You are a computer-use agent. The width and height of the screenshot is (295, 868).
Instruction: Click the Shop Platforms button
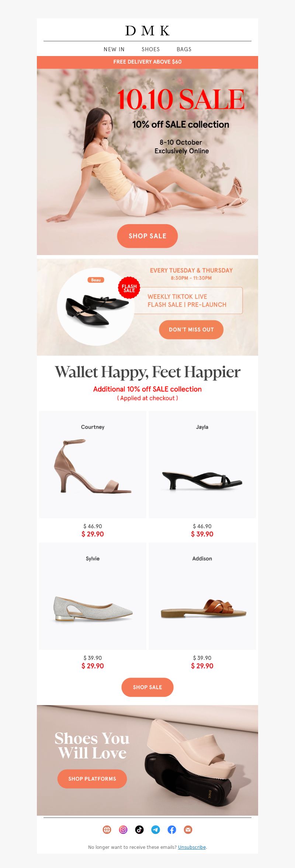92,778
